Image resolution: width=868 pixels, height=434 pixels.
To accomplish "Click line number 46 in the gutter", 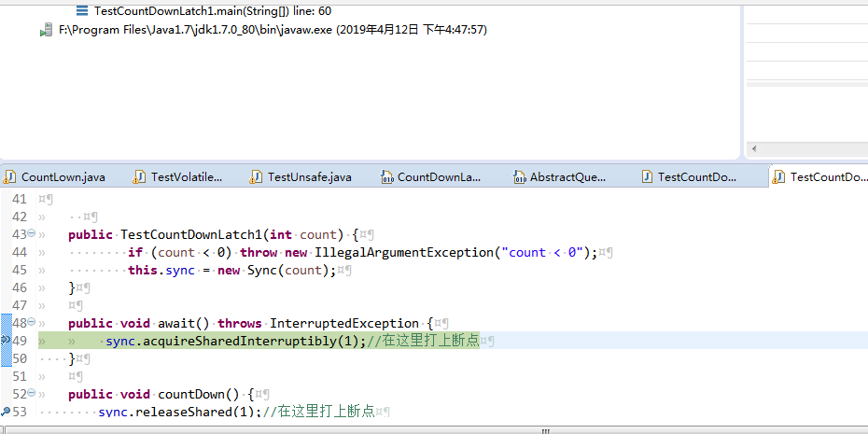I will [x=20, y=287].
